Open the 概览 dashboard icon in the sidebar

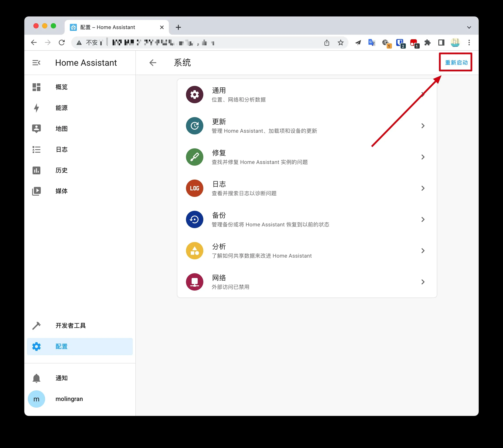pos(36,87)
